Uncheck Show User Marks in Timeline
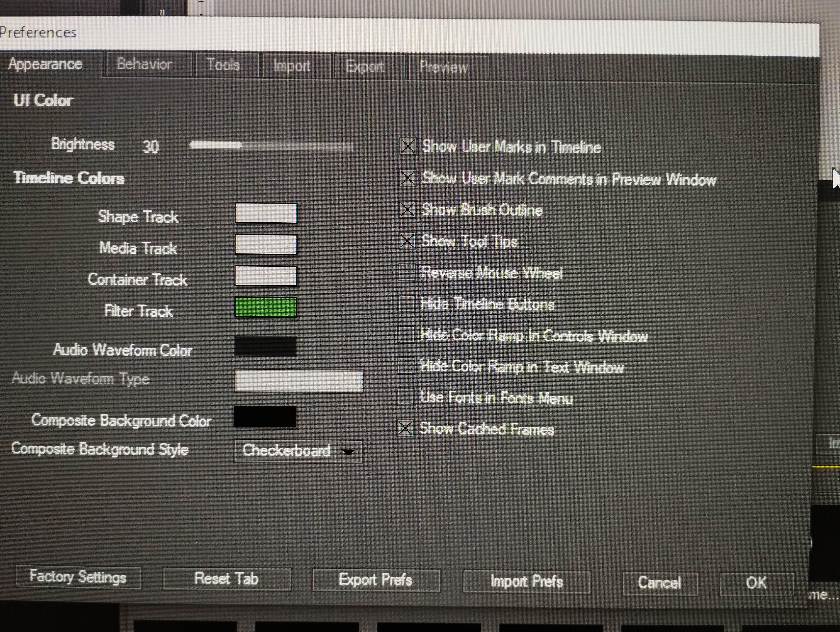840x632 pixels. click(x=408, y=146)
